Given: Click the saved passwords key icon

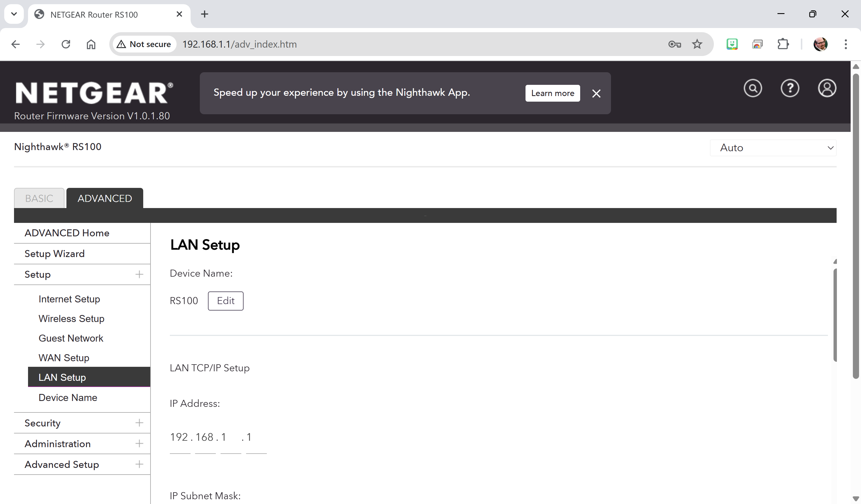Looking at the screenshot, I should [x=674, y=44].
